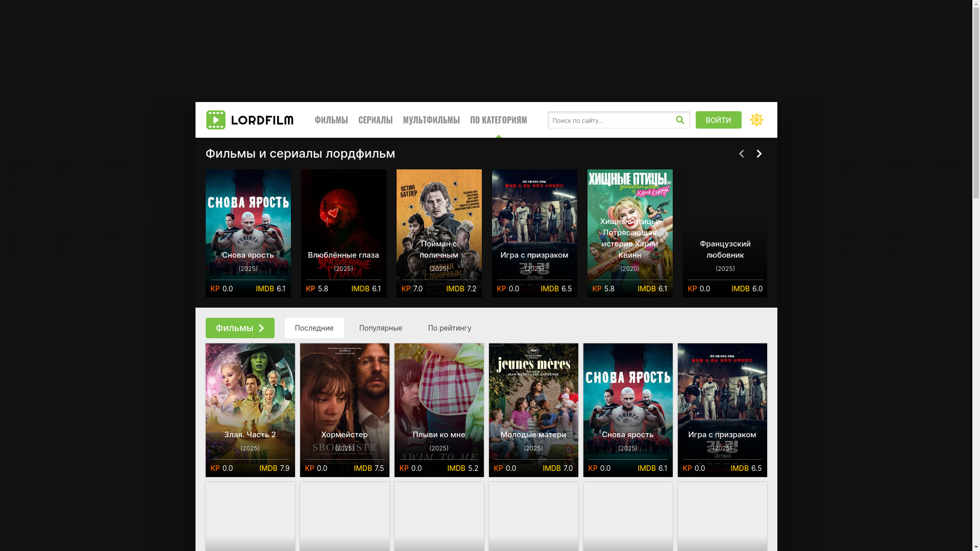
Task: Click the search magnifier icon
Action: click(680, 120)
